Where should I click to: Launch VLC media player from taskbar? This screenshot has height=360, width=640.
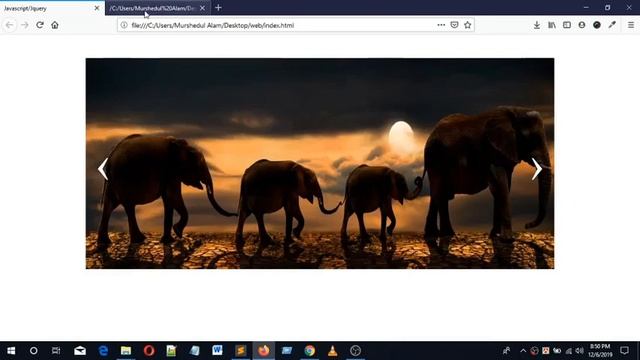(x=333, y=351)
